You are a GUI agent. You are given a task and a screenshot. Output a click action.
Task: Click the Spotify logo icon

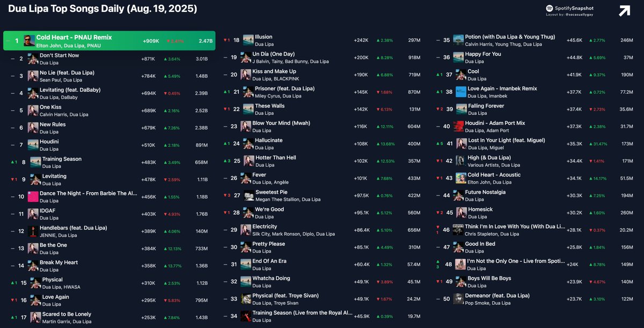[x=550, y=9]
